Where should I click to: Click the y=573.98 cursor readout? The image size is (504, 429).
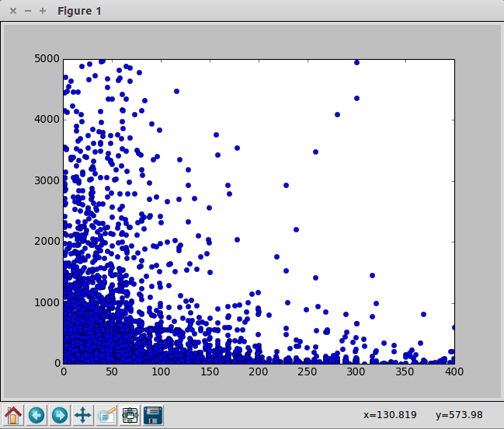click(x=459, y=415)
